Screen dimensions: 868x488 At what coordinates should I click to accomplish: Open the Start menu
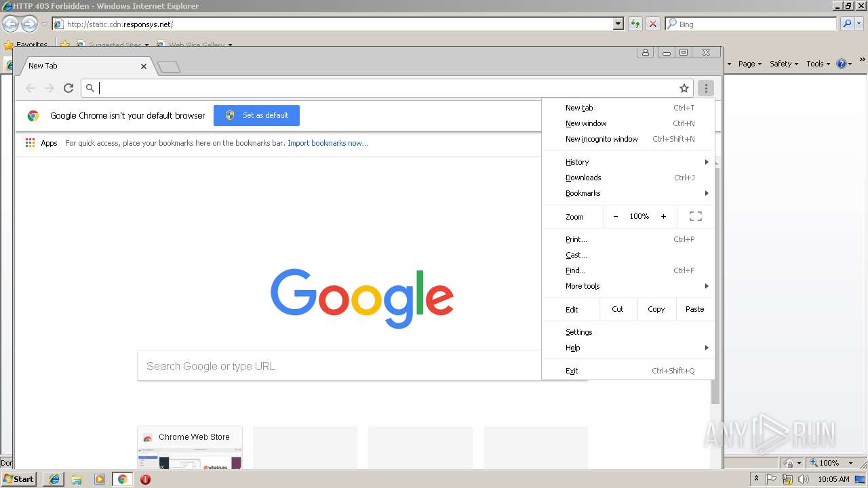click(19, 479)
